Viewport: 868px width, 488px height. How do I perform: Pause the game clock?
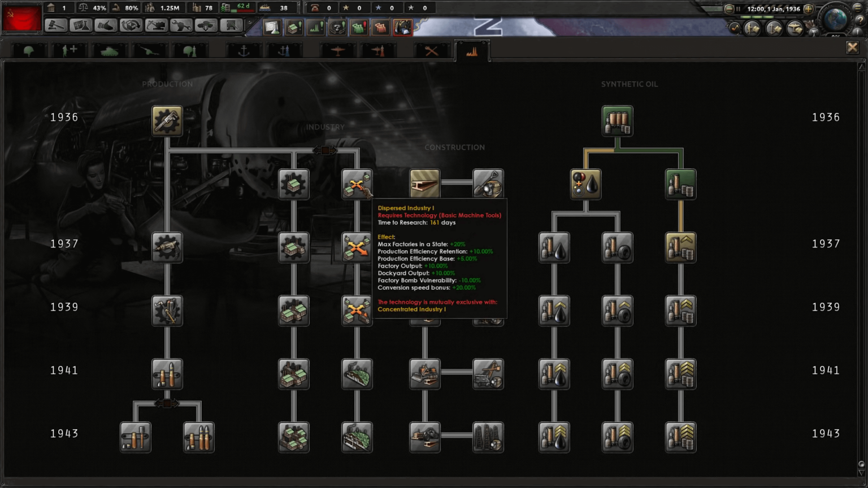pyautogui.click(x=738, y=9)
